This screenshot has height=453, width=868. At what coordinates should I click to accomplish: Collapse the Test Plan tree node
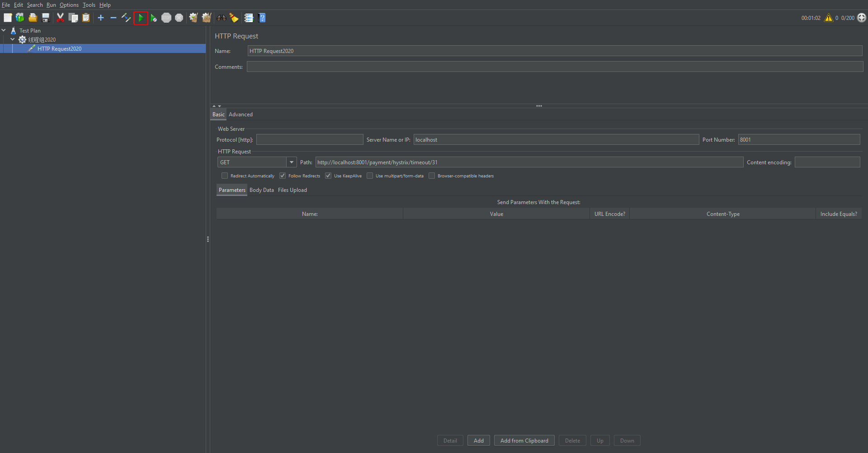click(x=4, y=30)
